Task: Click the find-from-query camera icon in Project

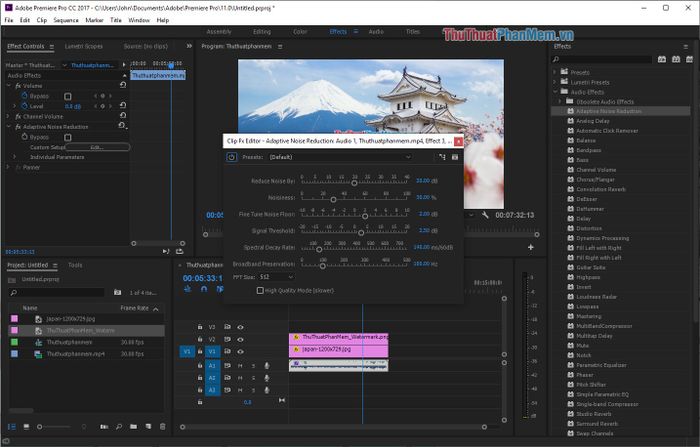Action: coord(117,292)
